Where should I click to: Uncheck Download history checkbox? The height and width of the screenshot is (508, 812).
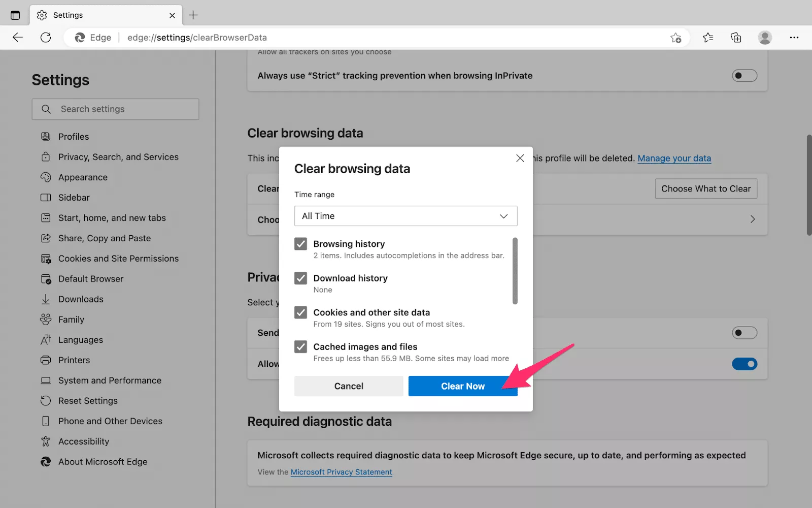300,278
